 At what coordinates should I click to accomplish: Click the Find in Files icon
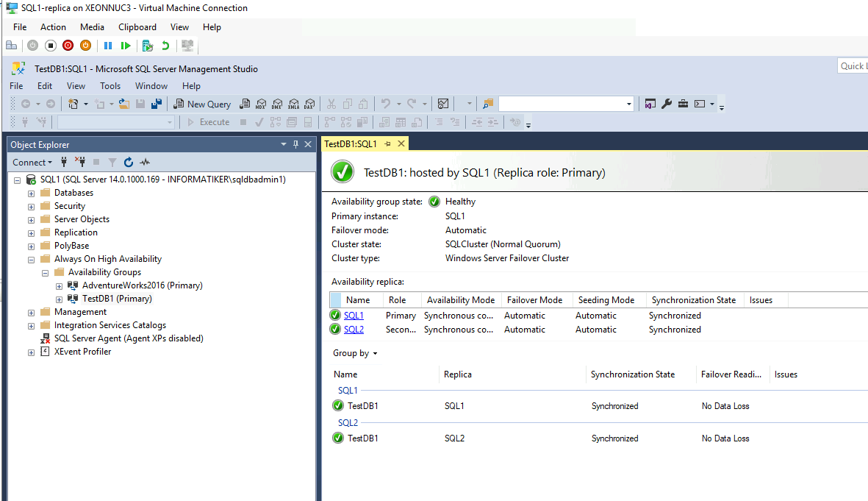tap(488, 104)
